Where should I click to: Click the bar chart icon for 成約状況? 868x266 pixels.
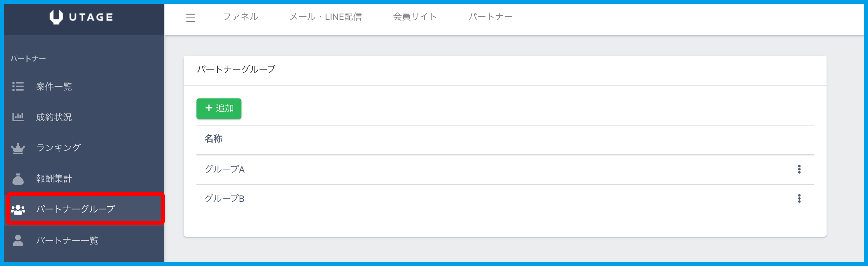point(18,117)
